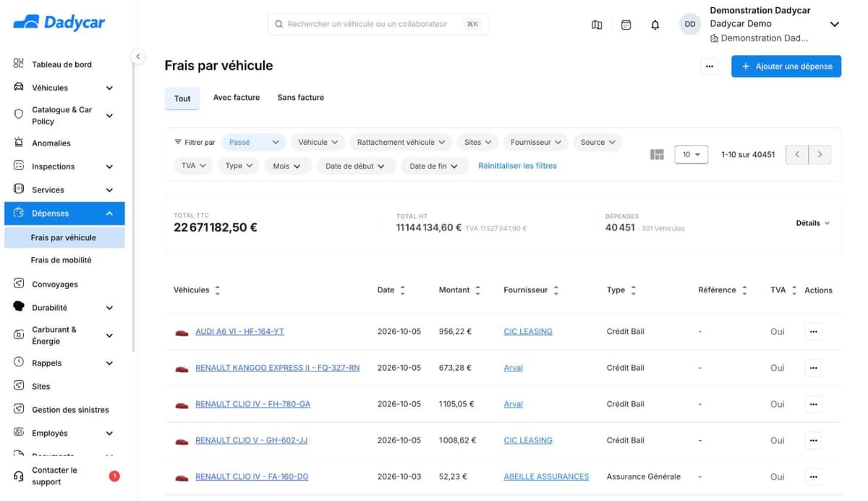Switch to Sans facture tab
The image size is (868, 501).
pyautogui.click(x=301, y=98)
